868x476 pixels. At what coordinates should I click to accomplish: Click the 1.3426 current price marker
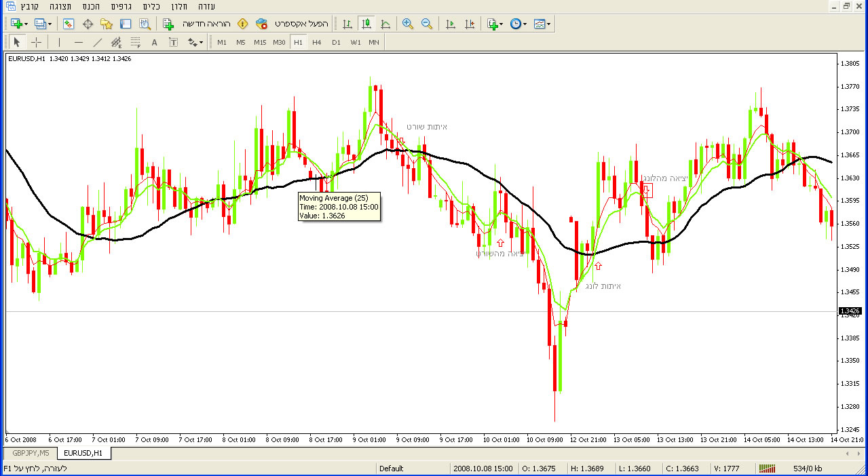pyautogui.click(x=850, y=311)
